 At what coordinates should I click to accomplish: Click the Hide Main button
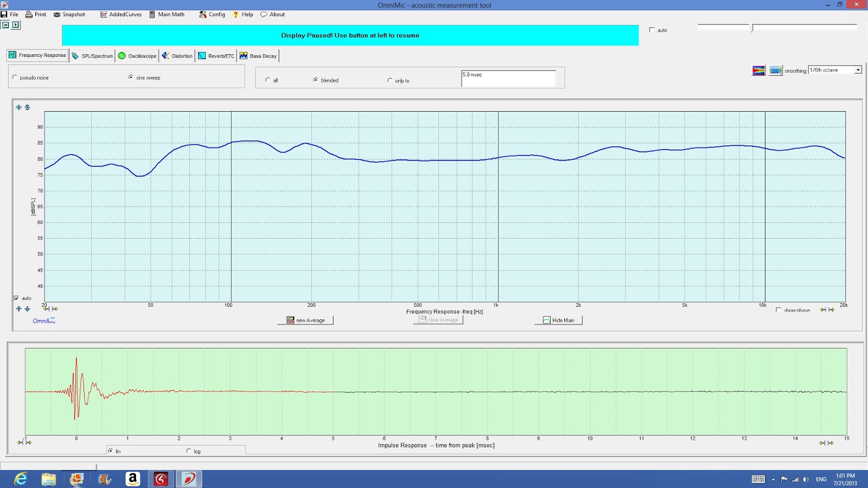(x=558, y=320)
